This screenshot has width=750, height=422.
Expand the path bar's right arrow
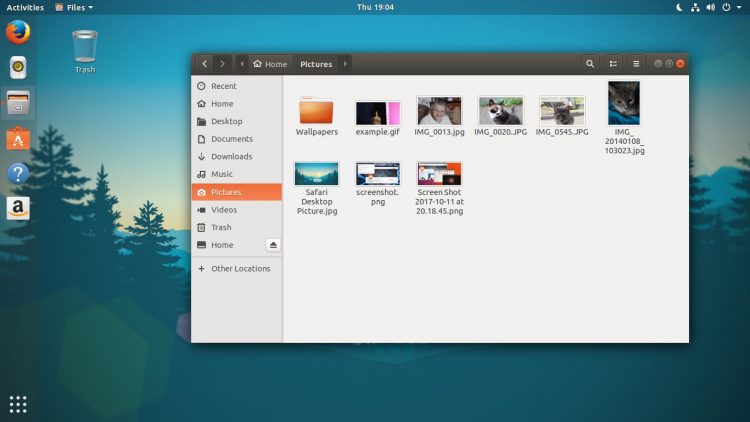tap(345, 64)
